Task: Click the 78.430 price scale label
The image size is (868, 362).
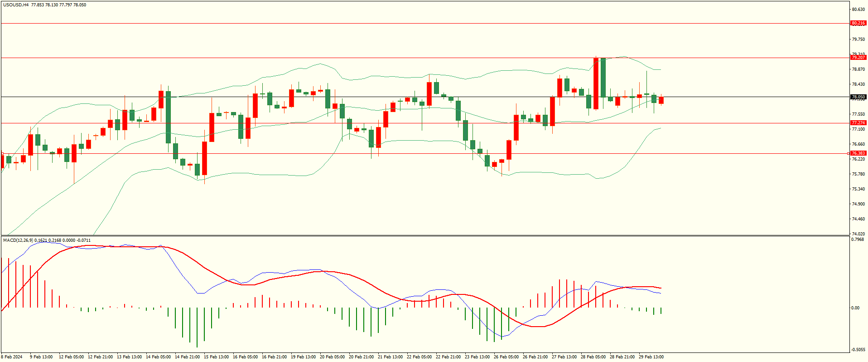Action: pos(858,84)
